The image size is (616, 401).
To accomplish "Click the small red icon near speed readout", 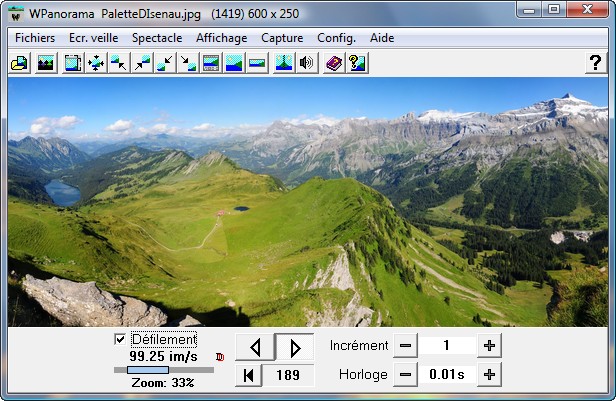I will click(x=220, y=357).
